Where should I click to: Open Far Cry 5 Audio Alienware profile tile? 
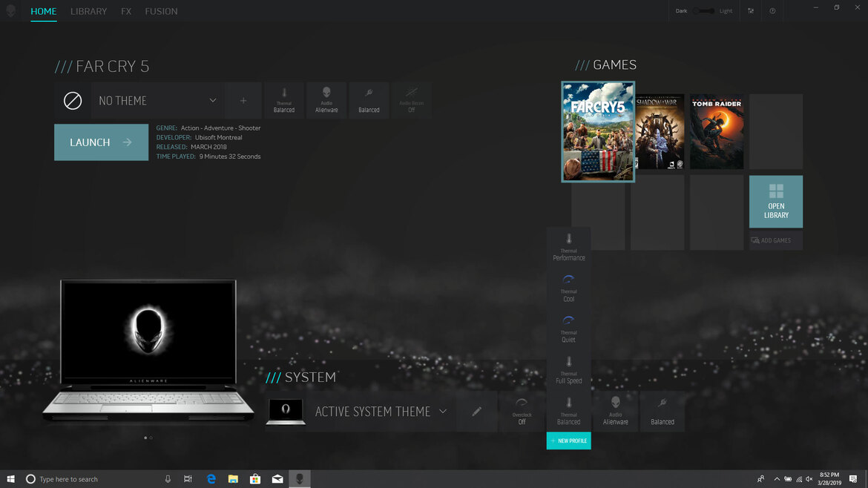326,101
